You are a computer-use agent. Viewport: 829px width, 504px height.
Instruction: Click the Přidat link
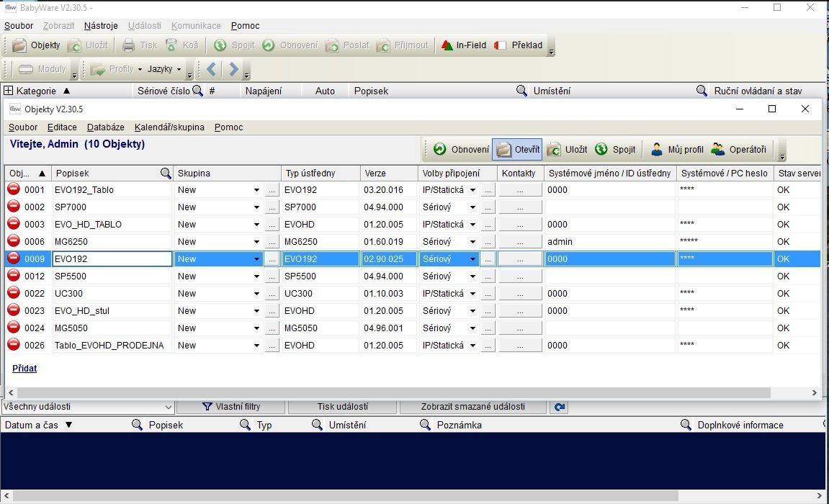pyautogui.click(x=24, y=369)
